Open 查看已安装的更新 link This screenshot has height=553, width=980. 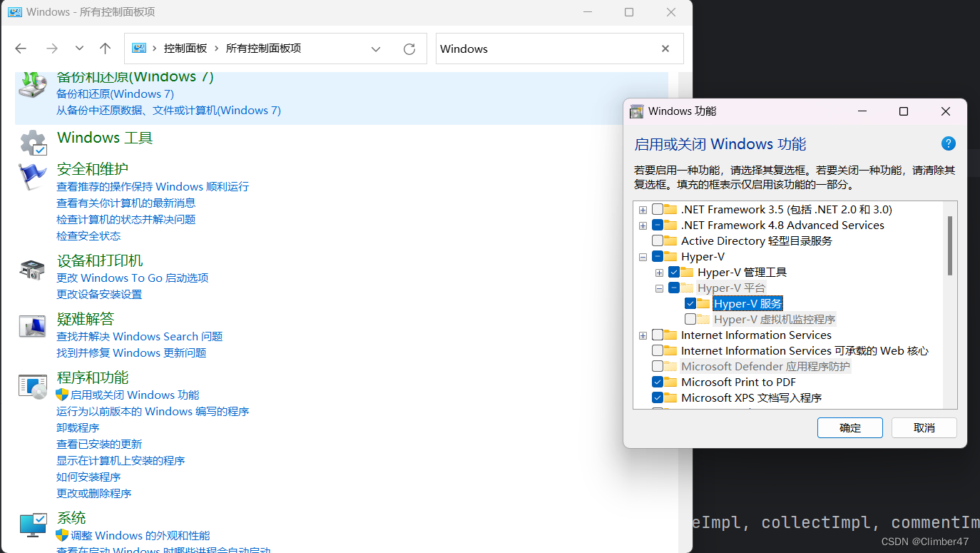pos(99,444)
